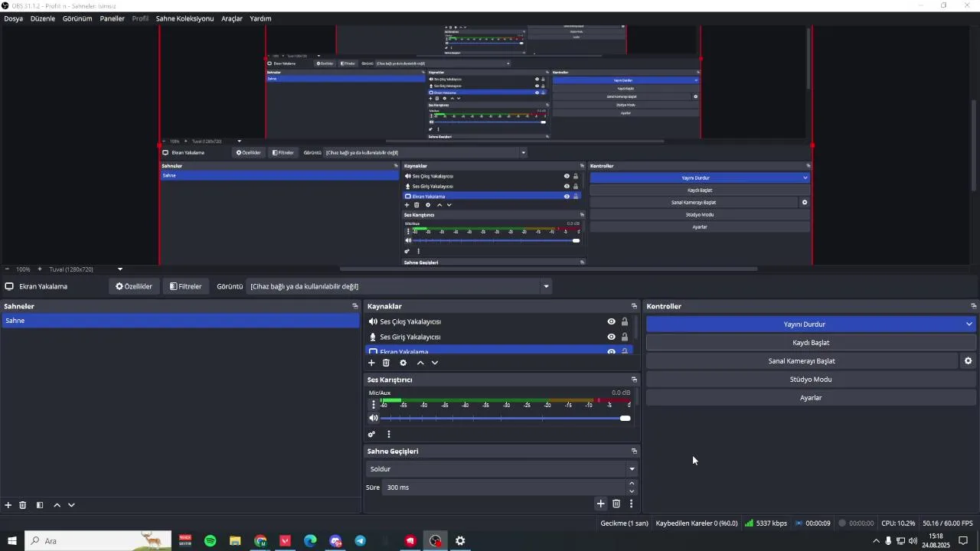Open Filtreler button in source toolbar
The width and height of the screenshot is (980, 551).
[185, 287]
